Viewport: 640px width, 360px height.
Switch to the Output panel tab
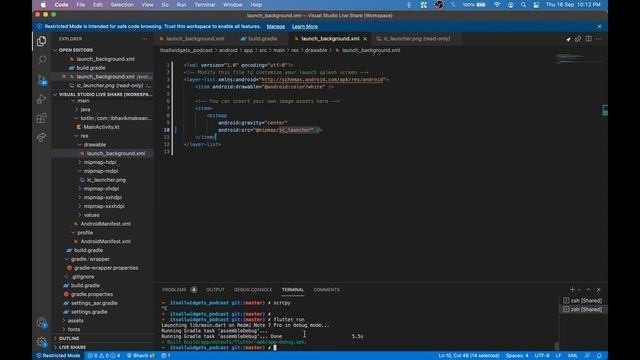[x=215, y=289]
